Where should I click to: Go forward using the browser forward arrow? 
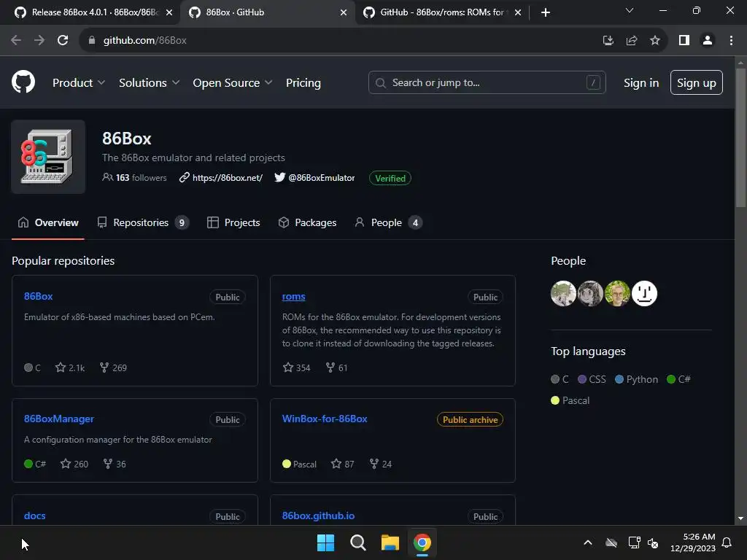pos(39,41)
